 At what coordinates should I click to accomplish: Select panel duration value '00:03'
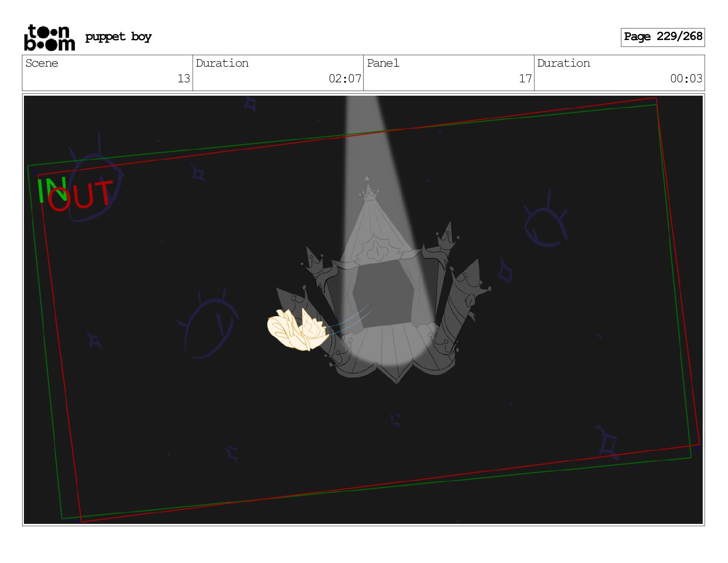coord(686,79)
